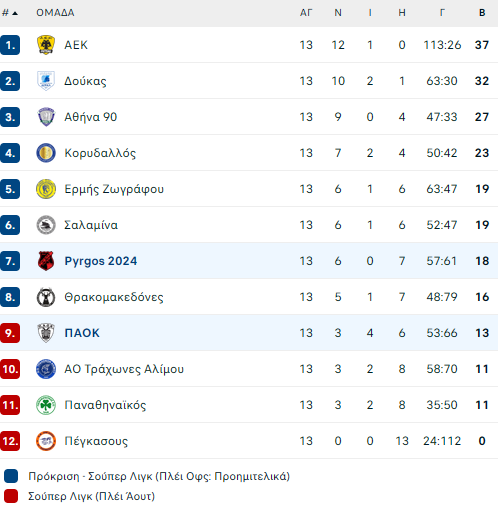The image size is (498, 507).
Task: Click the Pyrgos 2024 red crest
Action: coord(46,261)
